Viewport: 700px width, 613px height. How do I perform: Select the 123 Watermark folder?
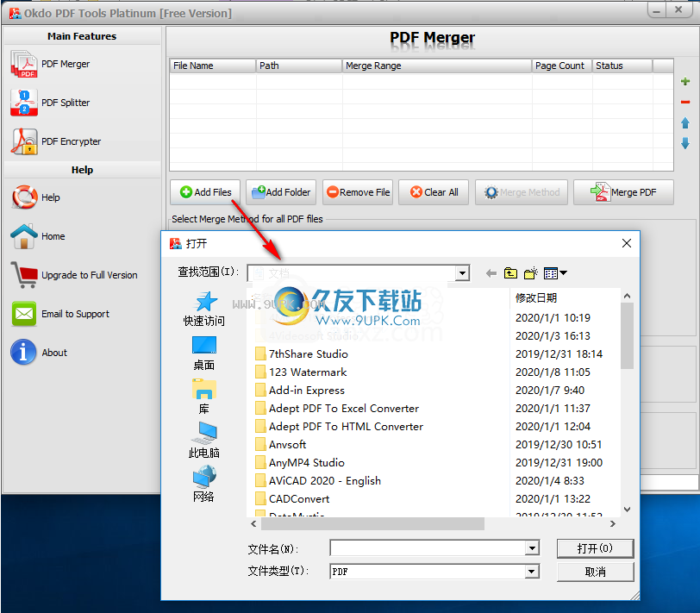pyautogui.click(x=301, y=372)
